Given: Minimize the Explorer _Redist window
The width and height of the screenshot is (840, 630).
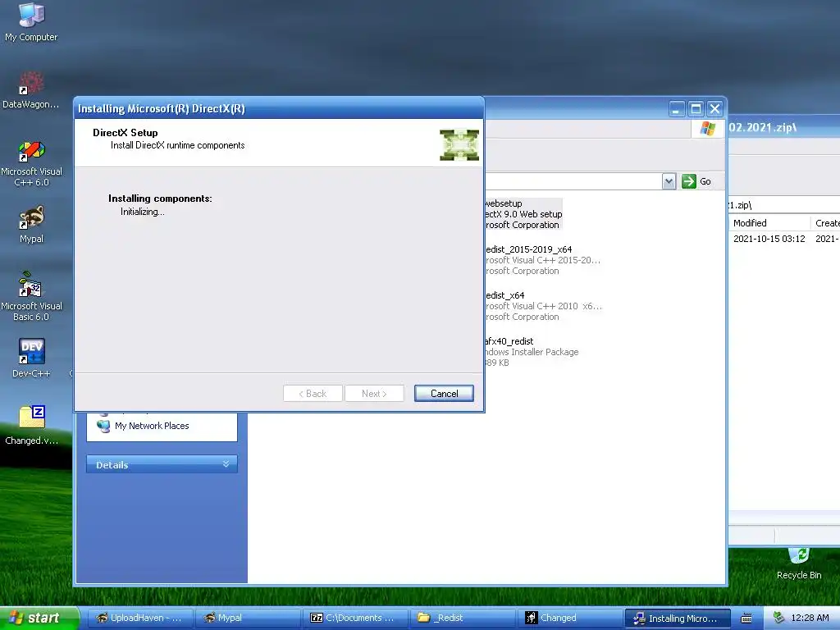Looking at the screenshot, I should 677,109.
